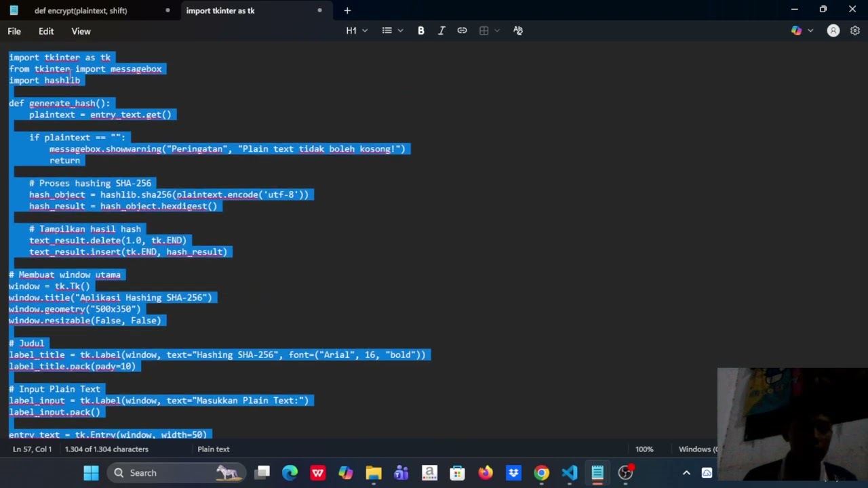Open the File menu
The height and width of the screenshot is (488, 868).
pos(14,31)
